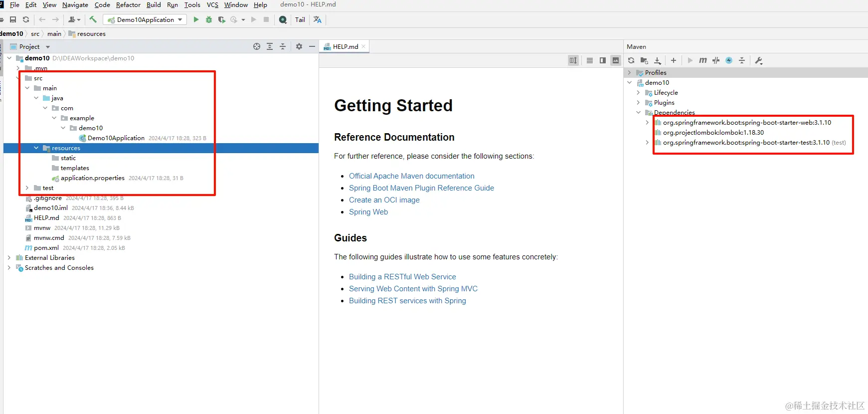The width and height of the screenshot is (868, 414).
Task: Open Maven Settings wrench icon
Action: point(759,60)
